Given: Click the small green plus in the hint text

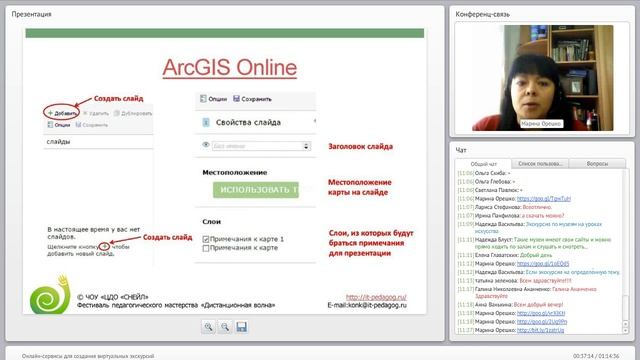Looking at the screenshot, I should [104, 247].
